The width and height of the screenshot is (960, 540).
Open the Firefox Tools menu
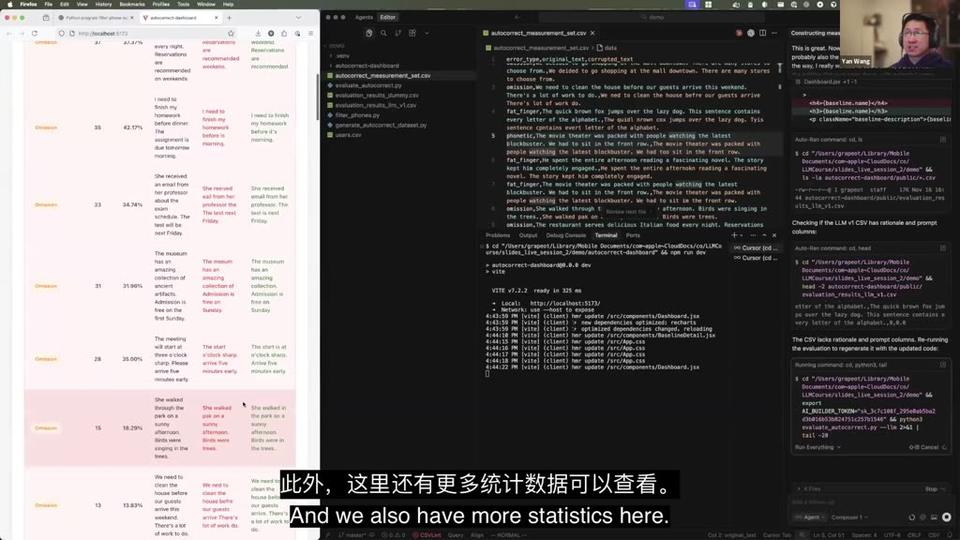(x=183, y=4)
